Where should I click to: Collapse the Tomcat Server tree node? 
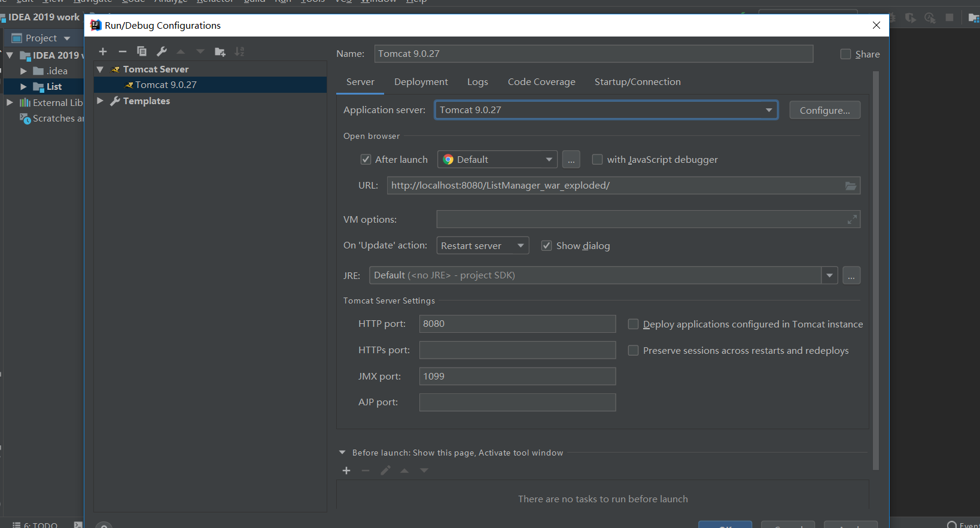[x=100, y=69]
